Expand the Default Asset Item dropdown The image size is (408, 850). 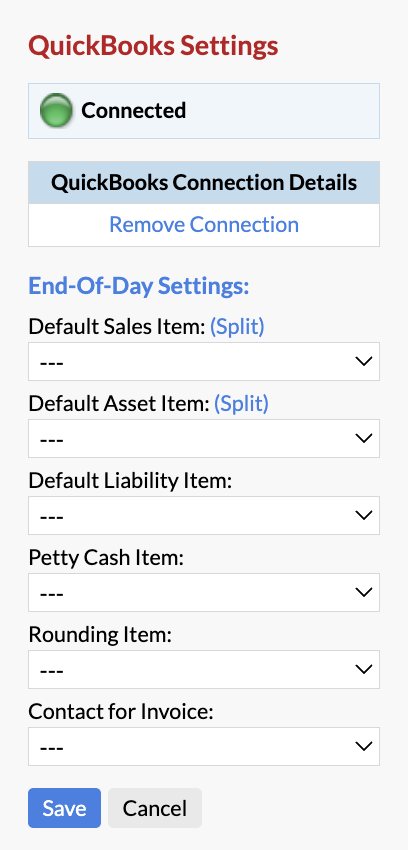204,438
